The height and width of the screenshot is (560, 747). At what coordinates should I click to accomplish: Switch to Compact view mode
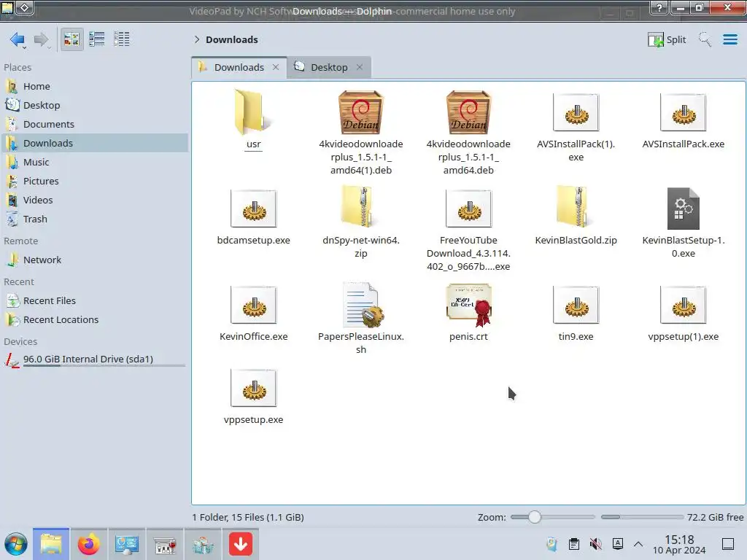(97, 39)
